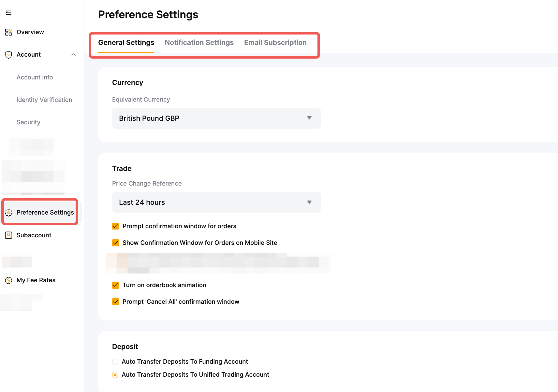Viewport: 558px width, 392px height.
Task: Uncheck 'Cancel All' confirmation window prompt
Action: [x=116, y=302]
